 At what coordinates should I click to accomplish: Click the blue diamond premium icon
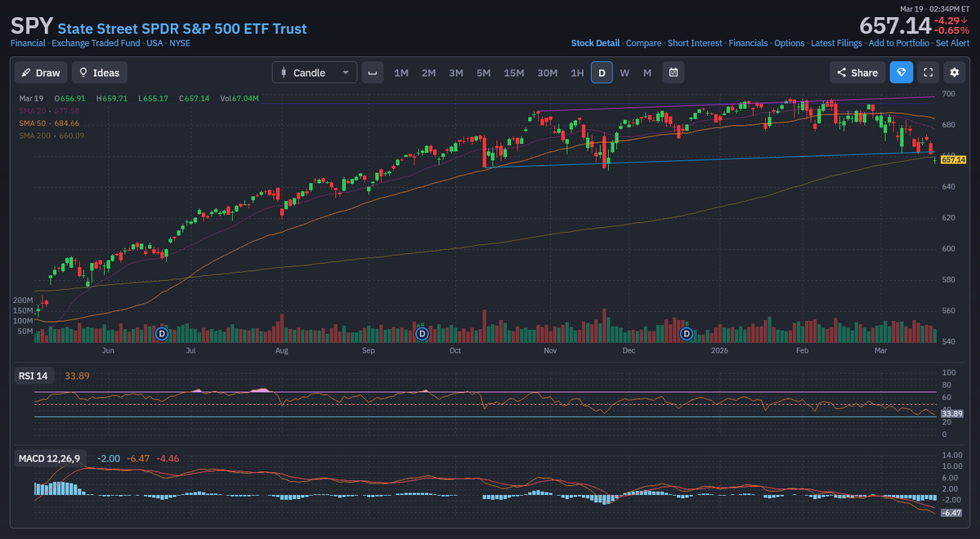(901, 72)
